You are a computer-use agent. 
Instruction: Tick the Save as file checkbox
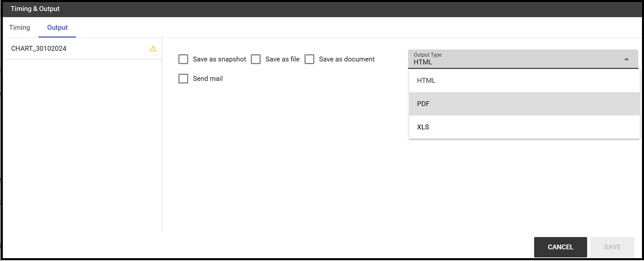(255, 59)
